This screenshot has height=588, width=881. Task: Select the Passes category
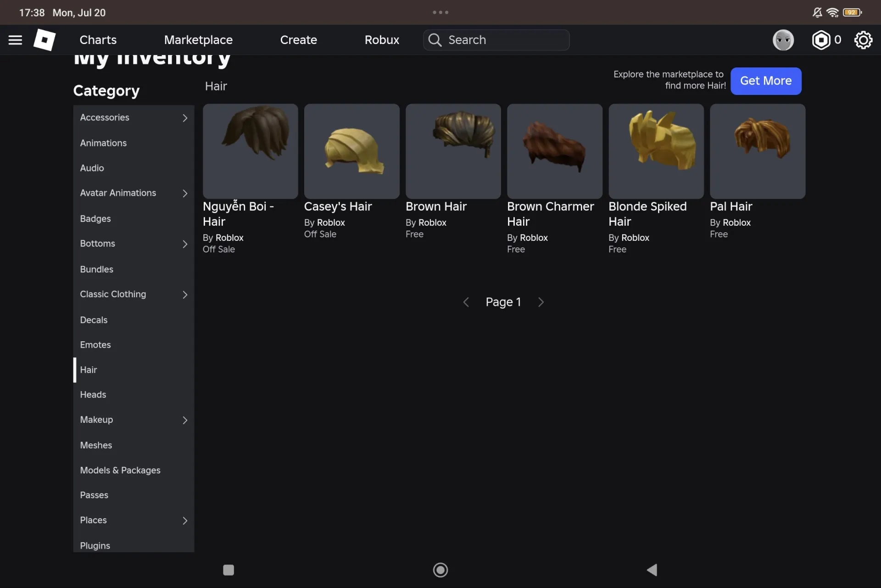pos(134,495)
